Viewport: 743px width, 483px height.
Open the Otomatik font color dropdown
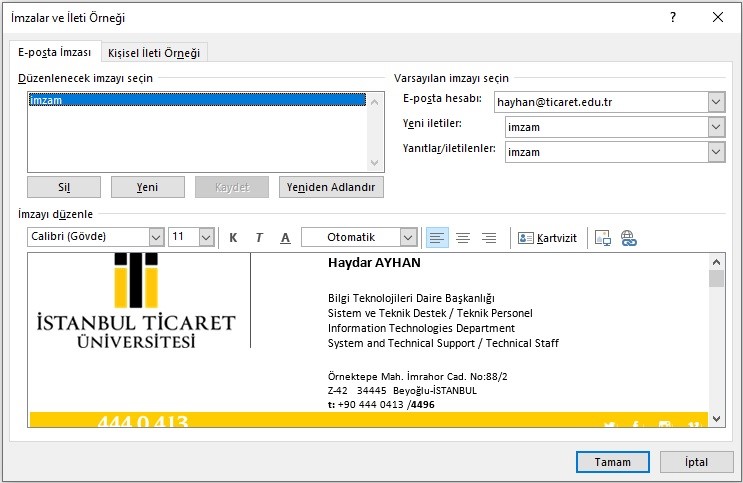click(x=408, y=237)
